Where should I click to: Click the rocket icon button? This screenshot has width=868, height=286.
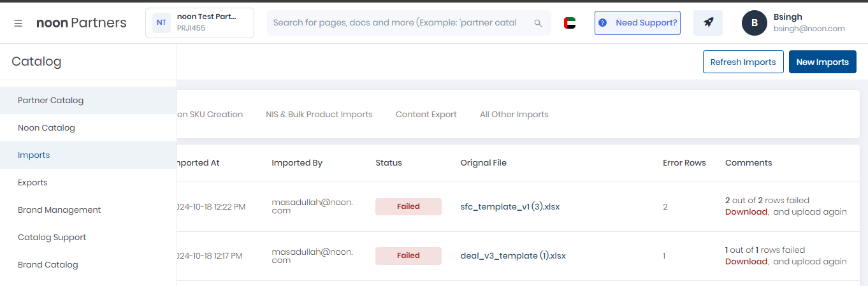(x=708, y=23)
